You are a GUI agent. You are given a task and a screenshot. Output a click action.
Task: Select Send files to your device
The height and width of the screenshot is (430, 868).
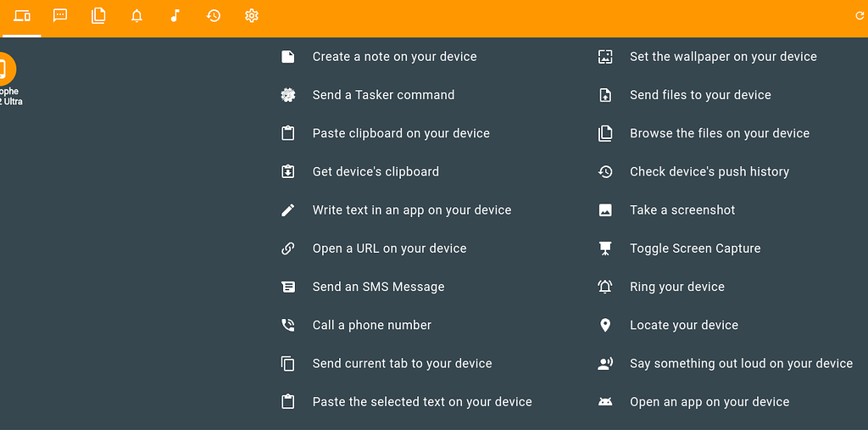(x=700, y=95)
